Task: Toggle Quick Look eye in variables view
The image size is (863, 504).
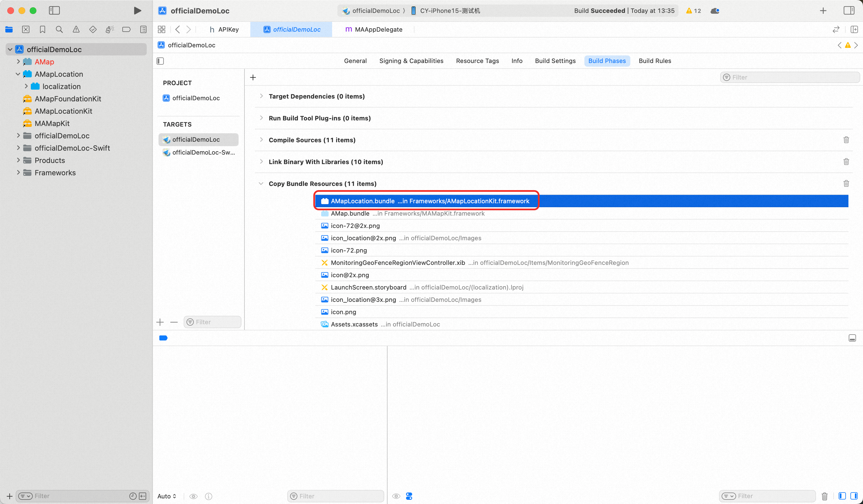Action: pyautogui.click(x=193, y=496)
